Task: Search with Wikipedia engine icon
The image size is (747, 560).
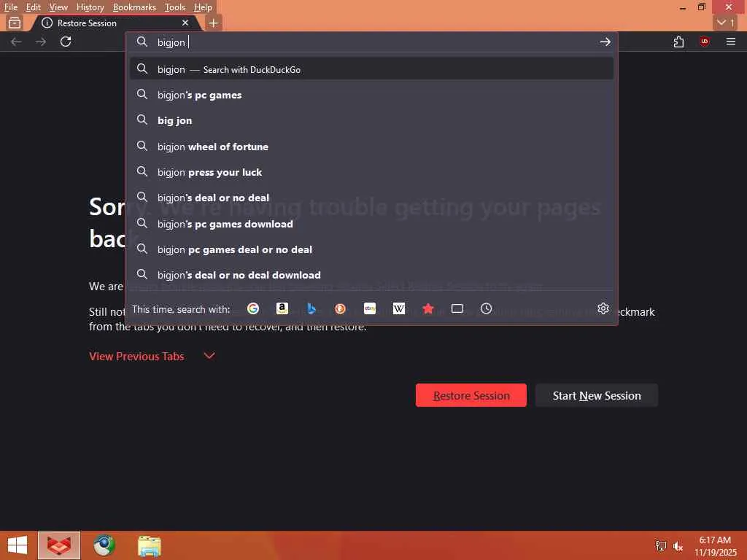Action: [399, 308]
